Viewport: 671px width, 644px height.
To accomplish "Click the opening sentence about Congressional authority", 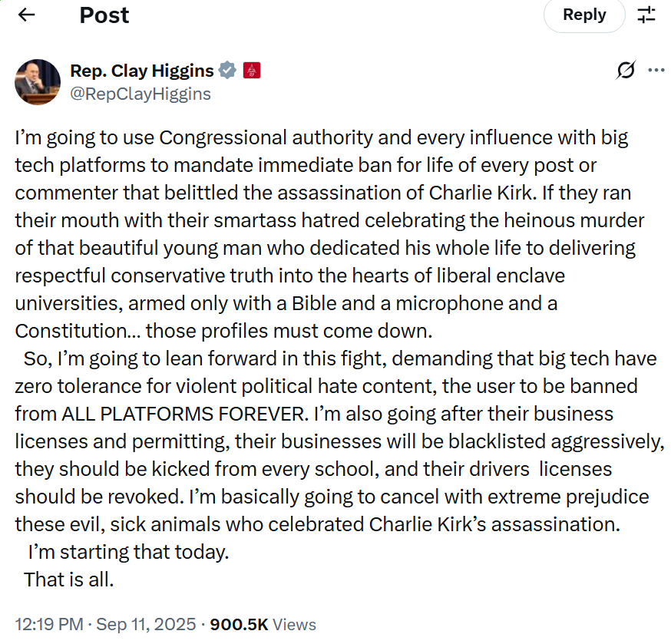I will pos(321,165).
